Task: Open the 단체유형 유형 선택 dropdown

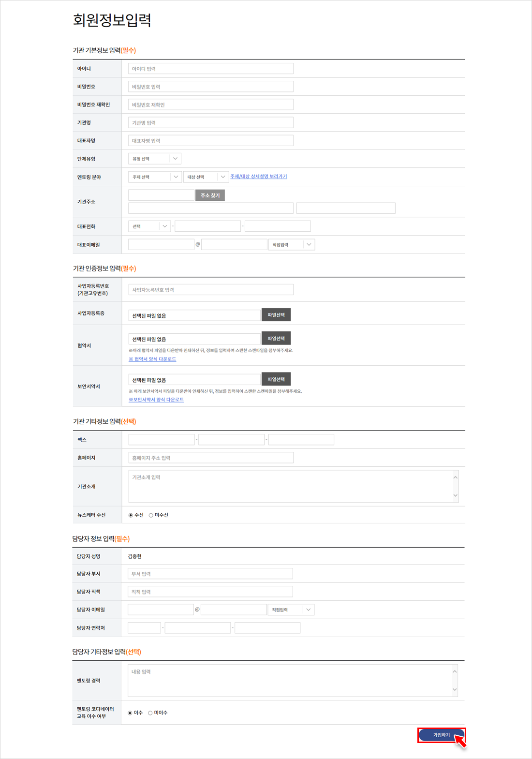Action: (x=155, y=159)
